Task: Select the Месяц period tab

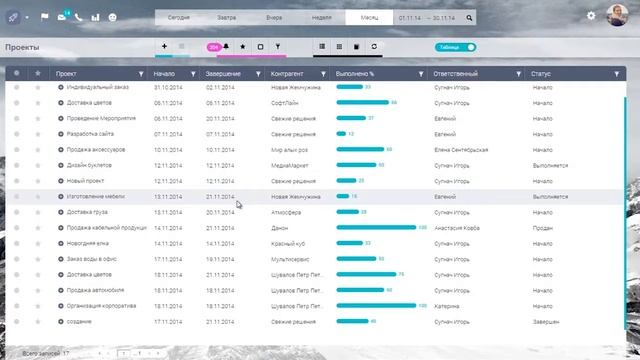Action: point(369,18)
